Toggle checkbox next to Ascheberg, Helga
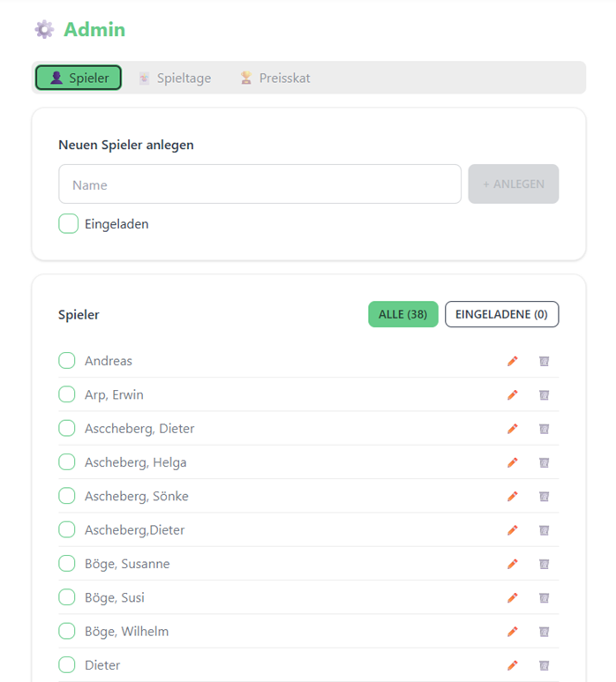616x682 pixels. [67, 462]
